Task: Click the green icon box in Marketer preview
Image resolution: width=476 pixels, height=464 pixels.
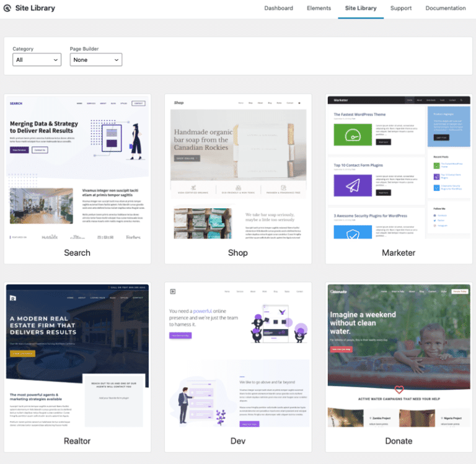Action: [353, 135]
